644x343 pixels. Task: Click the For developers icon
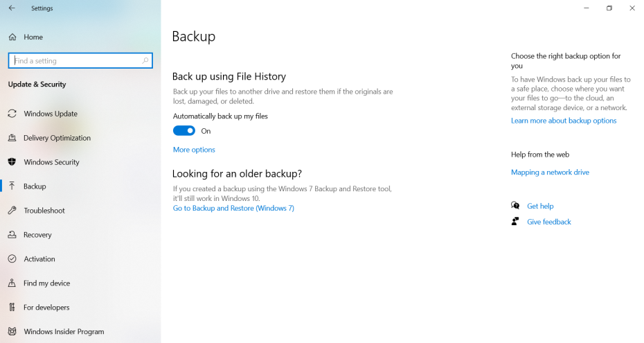click(x=12, y=308)
